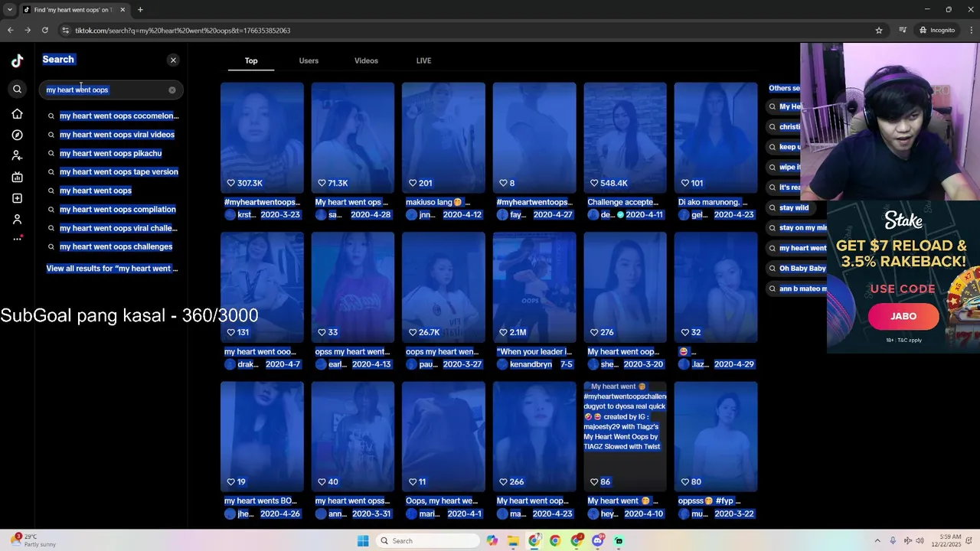Open the video thumbnail with 548.4K likes
980x551 pixels.
(626, 138)
